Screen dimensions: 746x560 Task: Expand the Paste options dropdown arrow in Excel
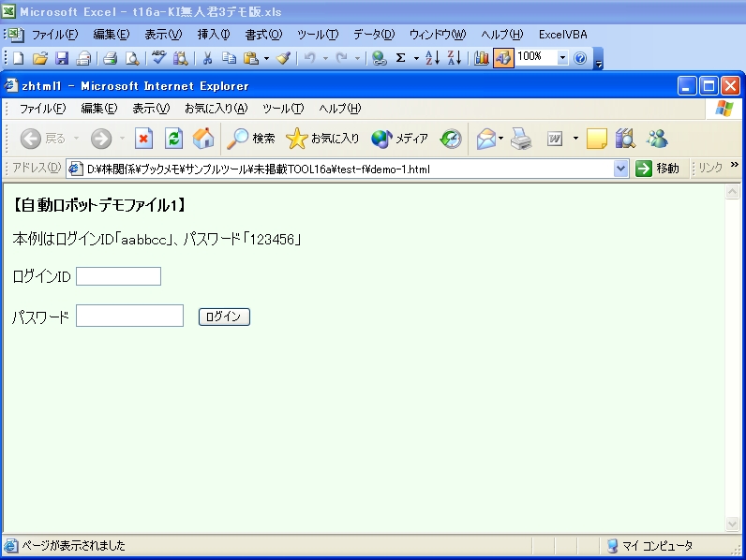tap(266, 58)
